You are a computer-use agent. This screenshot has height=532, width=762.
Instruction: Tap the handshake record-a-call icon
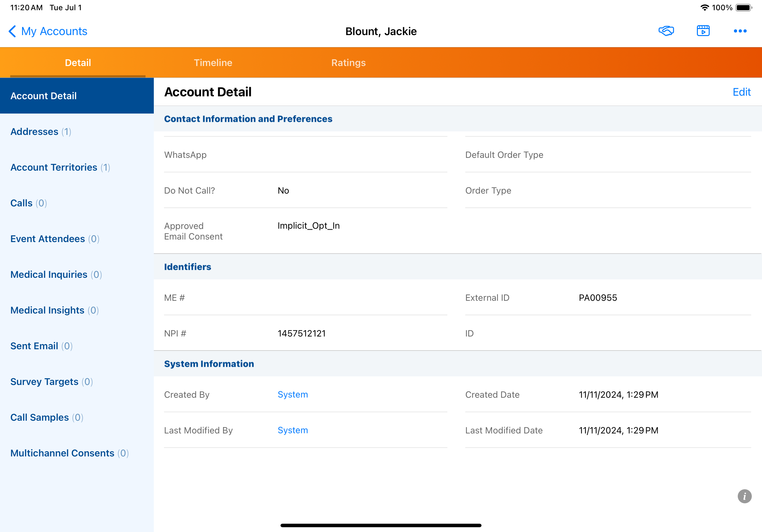[666, 31]
